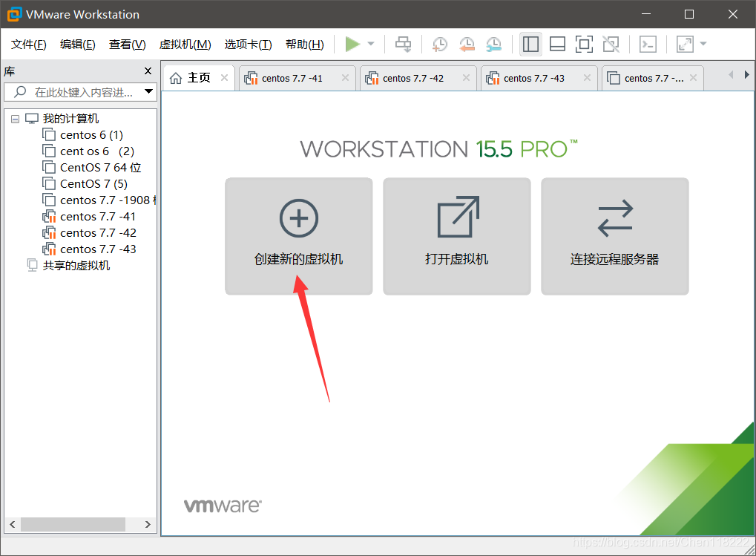Close the 主页 tab

224,78
